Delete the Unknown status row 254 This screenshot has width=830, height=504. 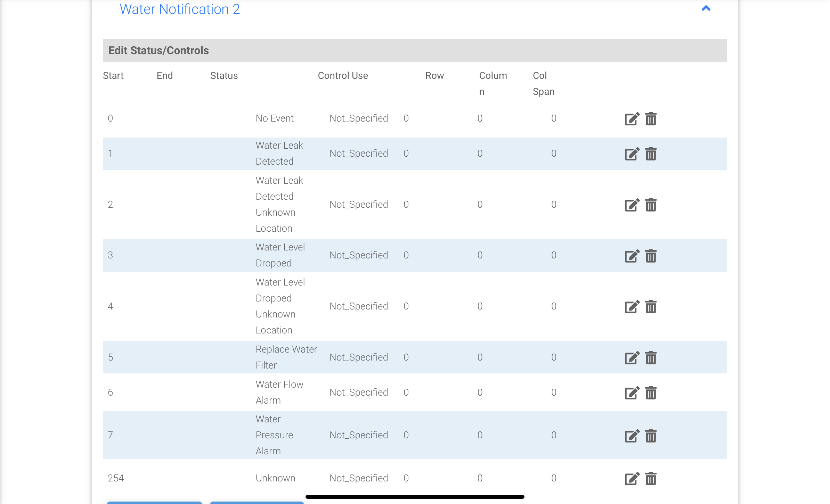point(651,479)
